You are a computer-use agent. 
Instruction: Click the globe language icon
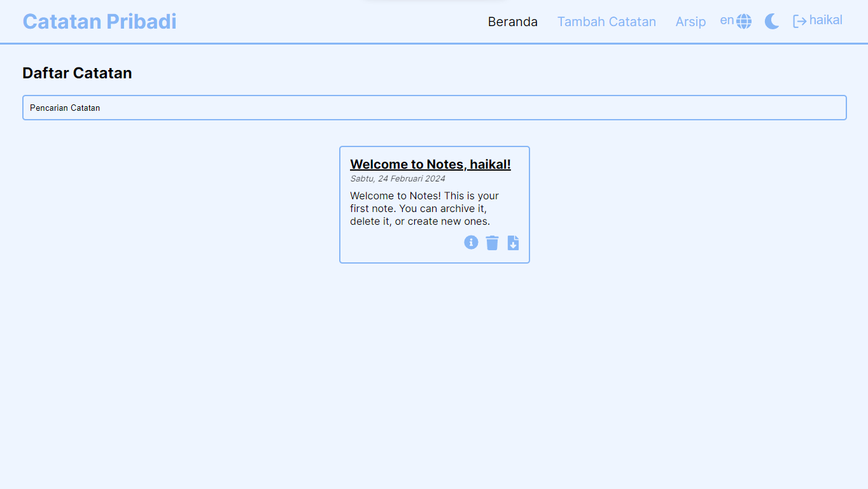[744, 22]
